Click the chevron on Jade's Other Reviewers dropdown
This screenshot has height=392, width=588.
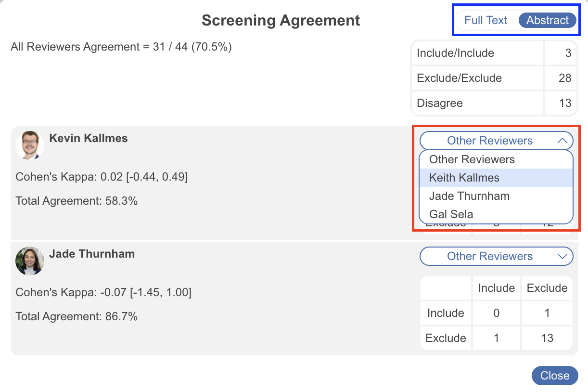click(x=562, y=256)
